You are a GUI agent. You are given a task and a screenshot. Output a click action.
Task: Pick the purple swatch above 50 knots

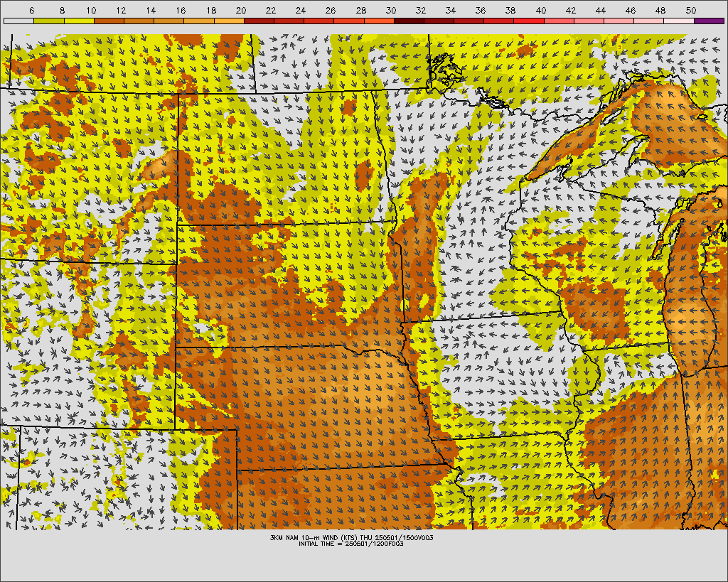[x=710, y=21]
